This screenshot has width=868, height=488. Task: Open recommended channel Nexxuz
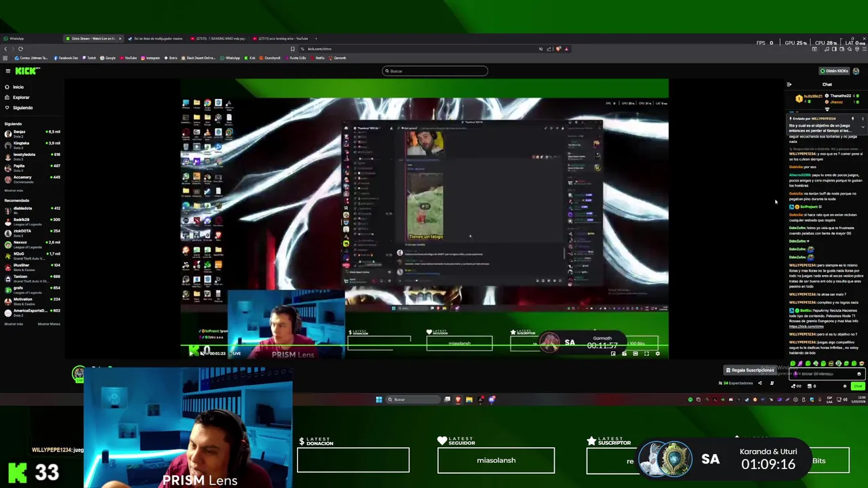click(32, 244)
